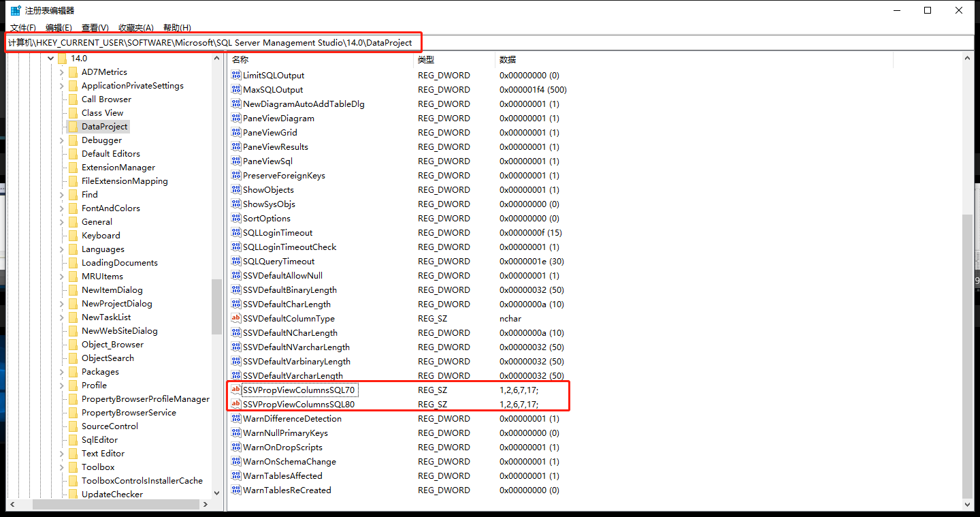This screenshot has width=980, height=517.
Task: Click the WarnOnSchemaChange value icon
Action: pos(236,461)
